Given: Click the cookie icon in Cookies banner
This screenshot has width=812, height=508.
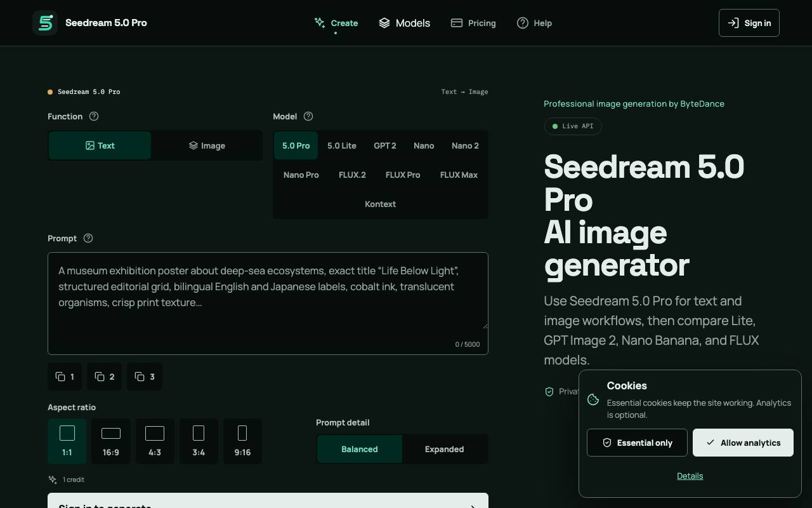Looking at the screenshot, I should (593, 399).
